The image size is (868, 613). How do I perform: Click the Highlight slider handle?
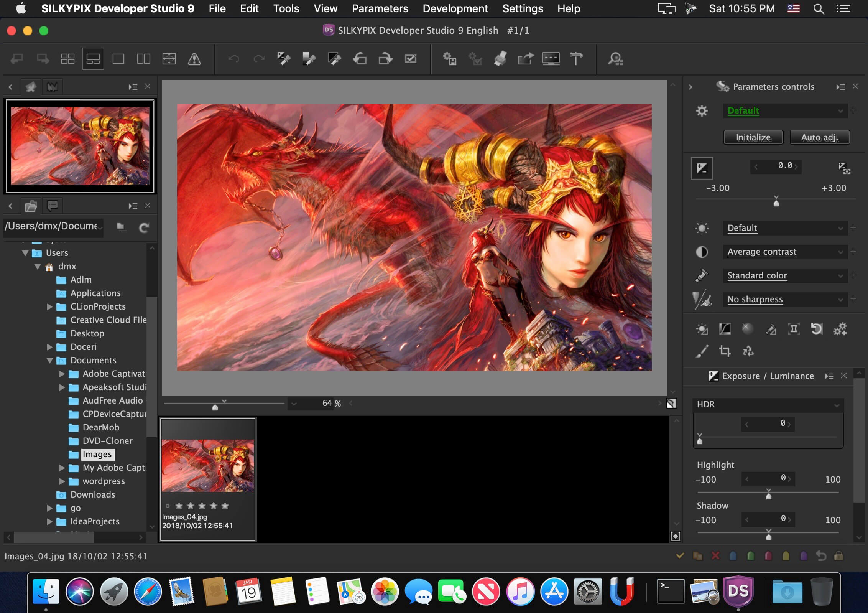pos(768,496)
